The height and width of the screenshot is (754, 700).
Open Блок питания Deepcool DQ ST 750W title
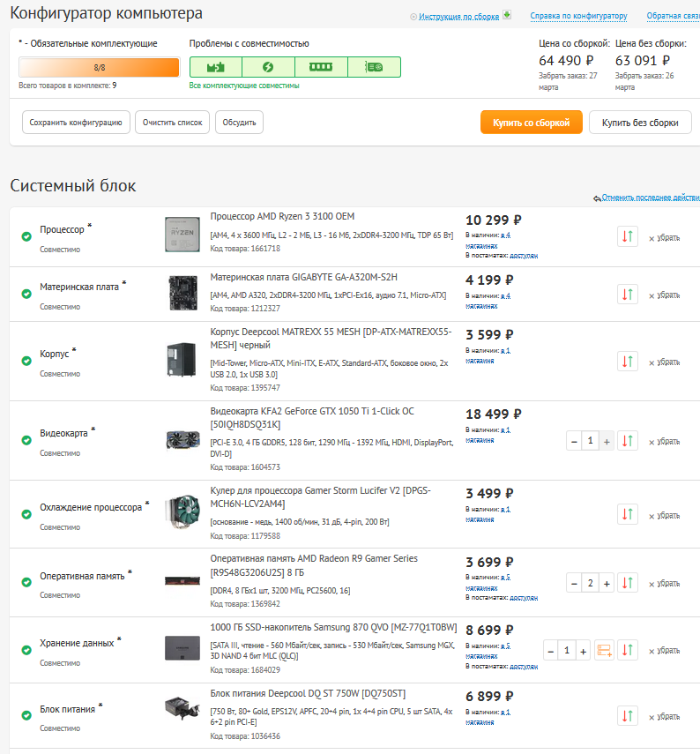click(308, 693)
